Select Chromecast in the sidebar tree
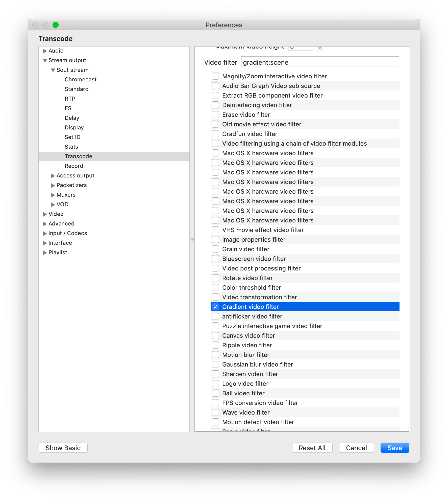Image resolution: width=448 pixels, height=500 pixels. click(x=80, y=80)
